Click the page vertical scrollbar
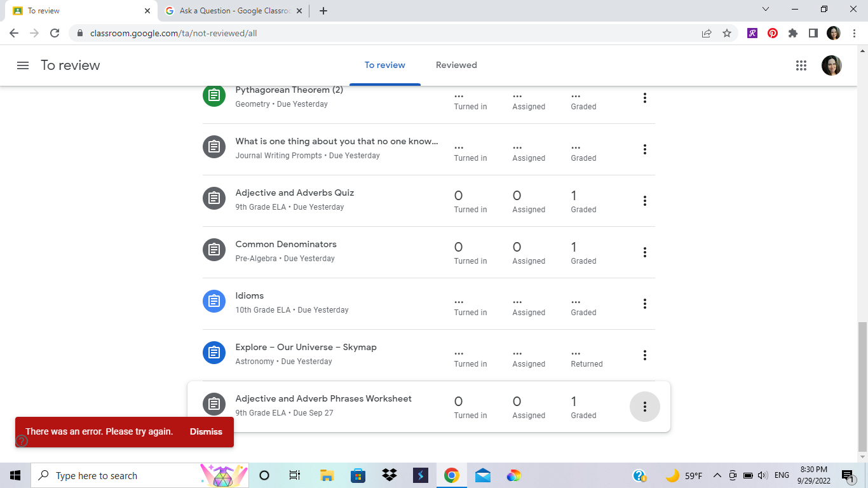Screen dimensions: 868x488 tap(862, 386)
